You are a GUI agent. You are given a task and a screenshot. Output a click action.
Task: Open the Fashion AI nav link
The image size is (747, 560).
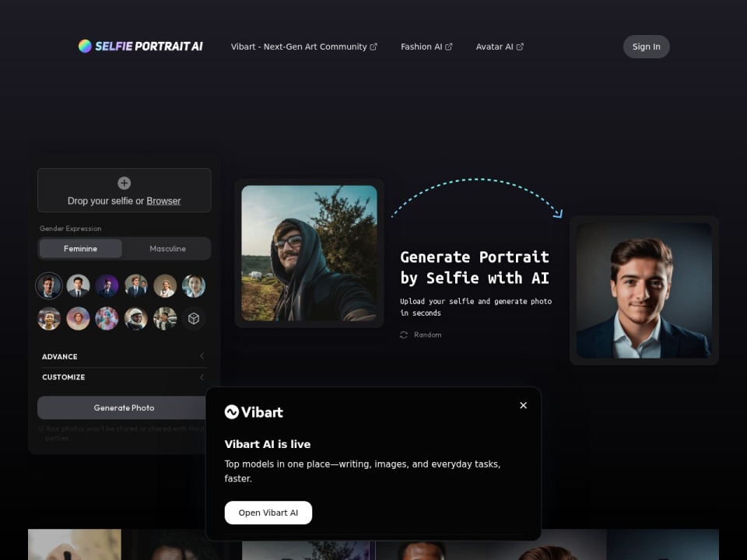pyautogui.click(x=426, y=47)
